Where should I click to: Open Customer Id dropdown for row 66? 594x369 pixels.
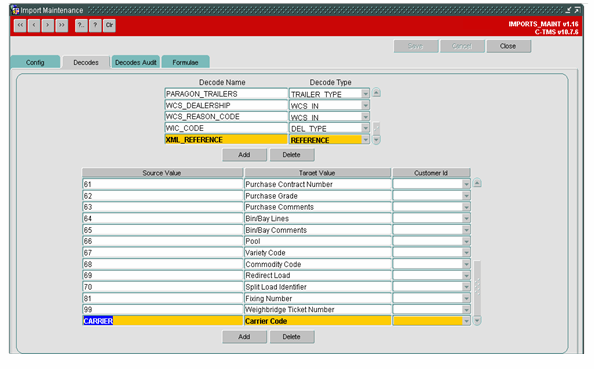[466, 241]
